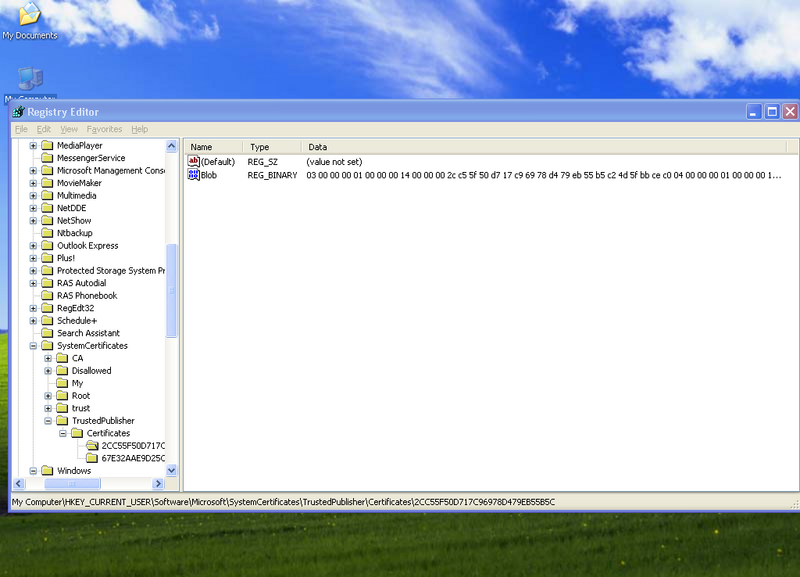800x577 pixels.
Task: Click the Plus! folder icon
Action: [47, 258]
